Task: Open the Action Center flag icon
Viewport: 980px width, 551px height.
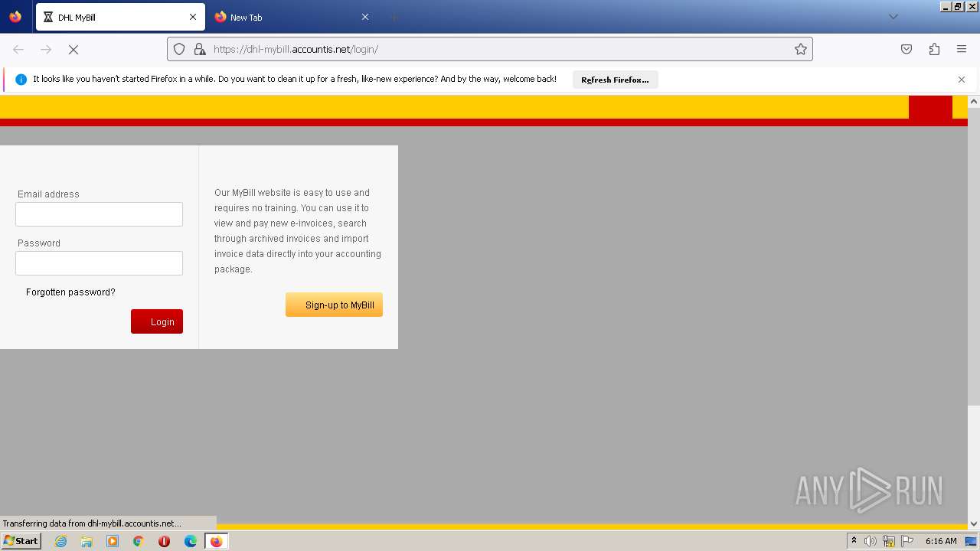Action: point(907,541)
